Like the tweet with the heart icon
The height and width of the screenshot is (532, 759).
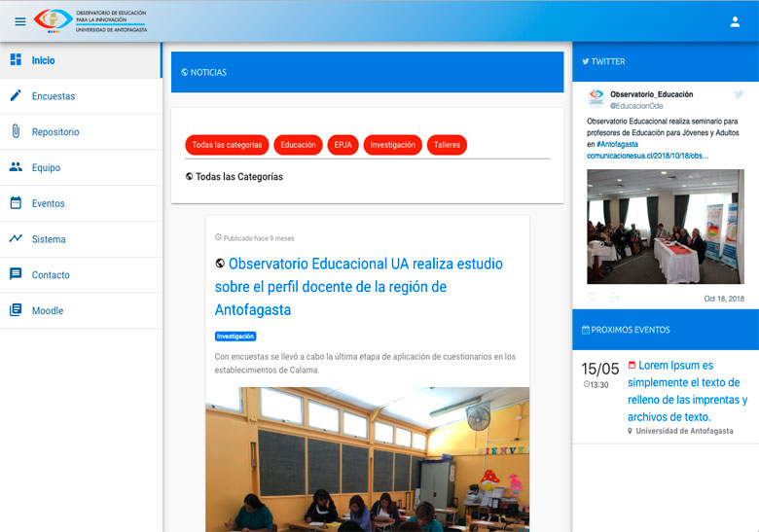[592, 298]
